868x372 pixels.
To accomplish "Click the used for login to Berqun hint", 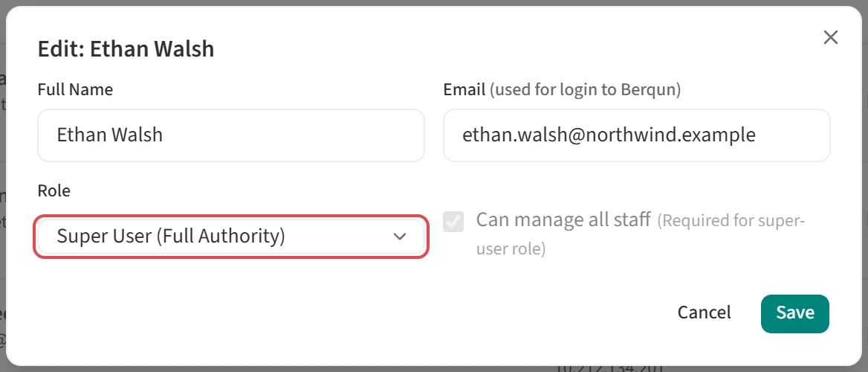I will point(585,90).
